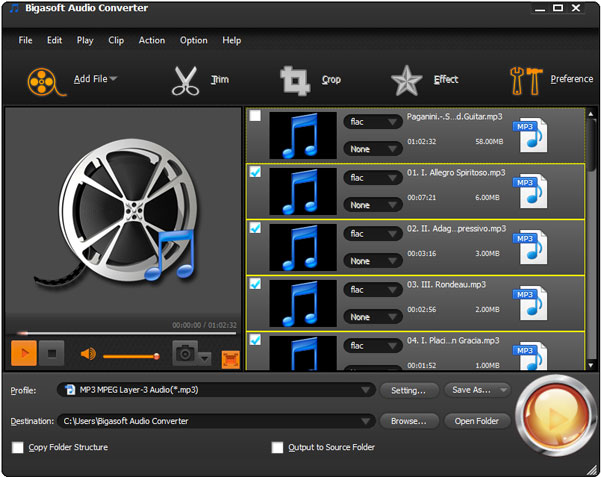Image resolution: width=601 pixels, height=477 pixels.
Task: Start playback with the orange play button
Action: 24,353
